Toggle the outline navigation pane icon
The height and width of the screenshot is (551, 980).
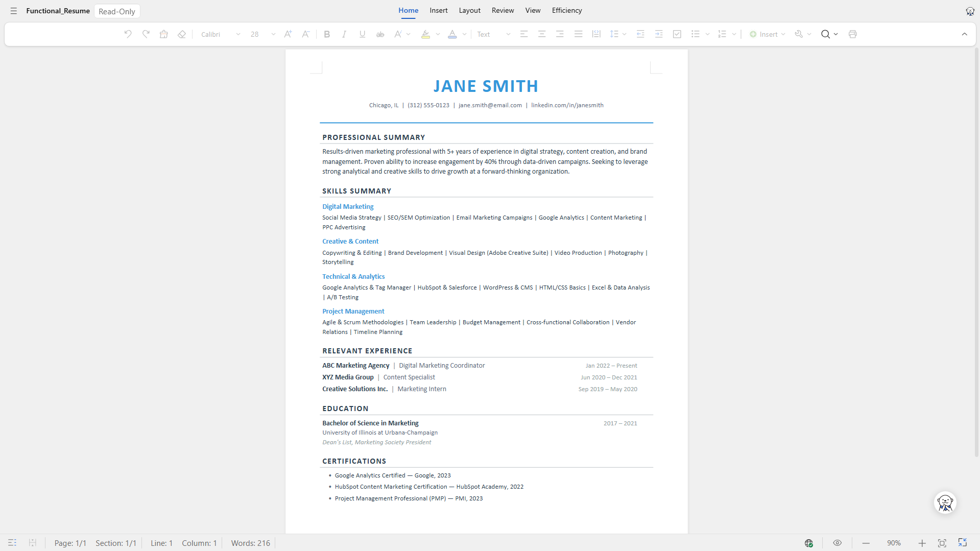(12, 543)
